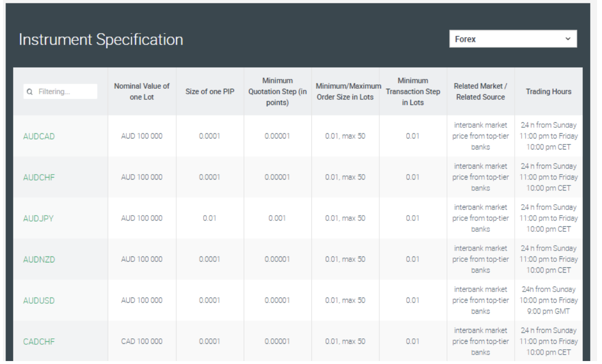Viewport: 602px width, 364px height.
Task: Click the Minimum/Maximum Order Size column header
Action: (x=345, y=92)
